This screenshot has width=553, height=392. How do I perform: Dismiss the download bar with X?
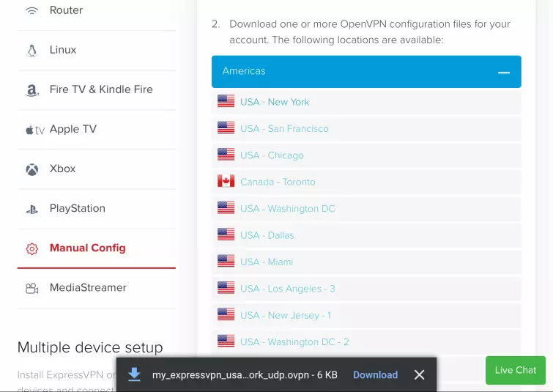pyautogui.click(x=419, y=374)
